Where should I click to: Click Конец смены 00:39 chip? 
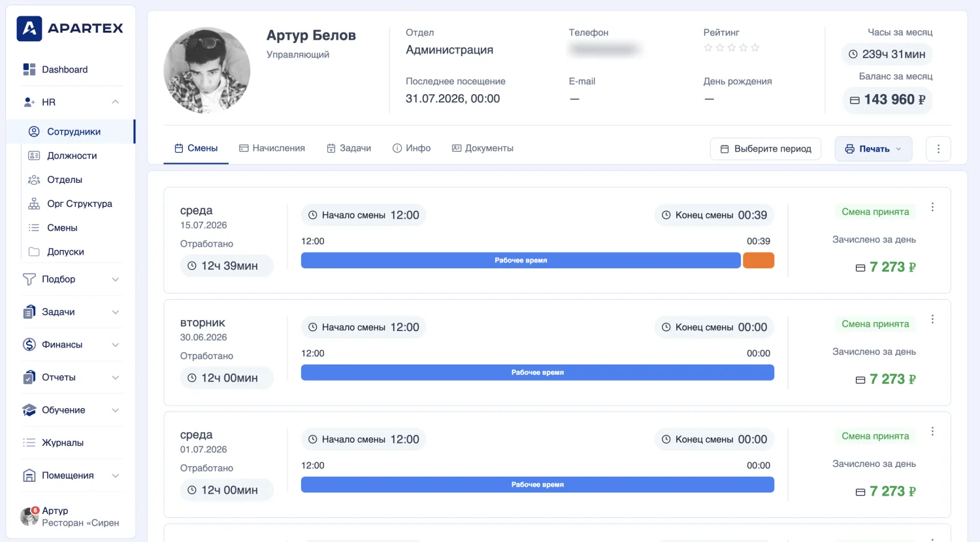[x=714, y=215]
